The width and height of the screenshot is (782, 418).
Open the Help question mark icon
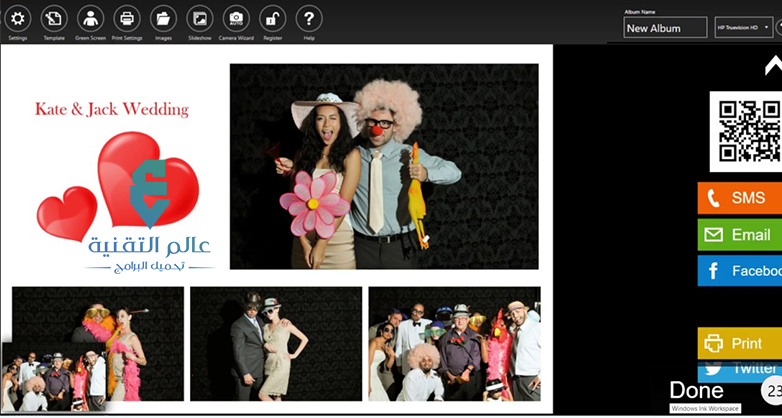pyautogui.click(x=309, y=19)
